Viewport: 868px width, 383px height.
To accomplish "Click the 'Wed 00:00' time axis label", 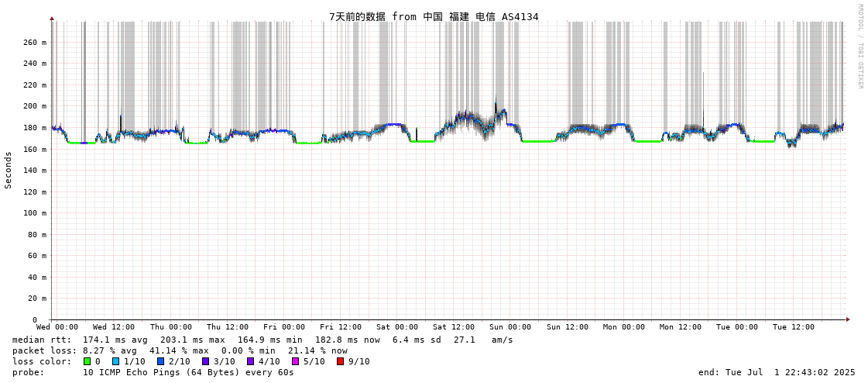I will coord(57,328).
